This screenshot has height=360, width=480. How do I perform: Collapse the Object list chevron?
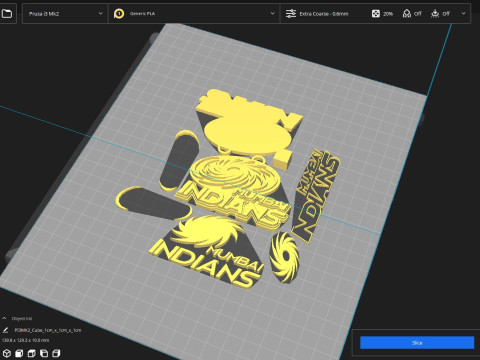point(4,319)
